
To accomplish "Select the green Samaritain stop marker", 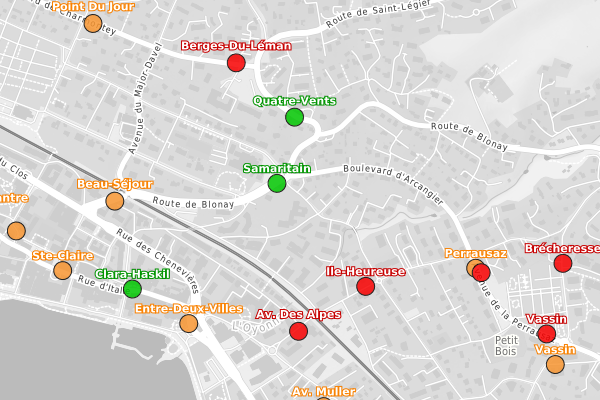I will 277,184.
